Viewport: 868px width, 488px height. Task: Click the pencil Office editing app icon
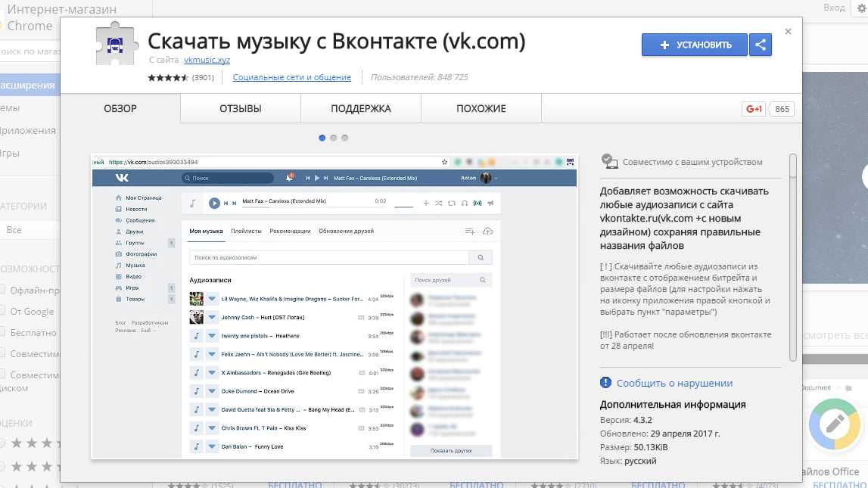(x=834, y=425)
